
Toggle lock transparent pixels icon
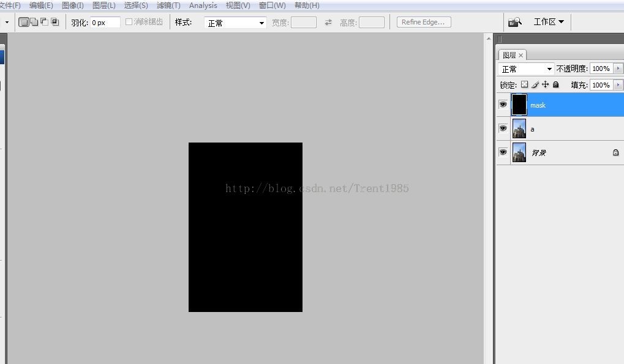click(525, 84)
